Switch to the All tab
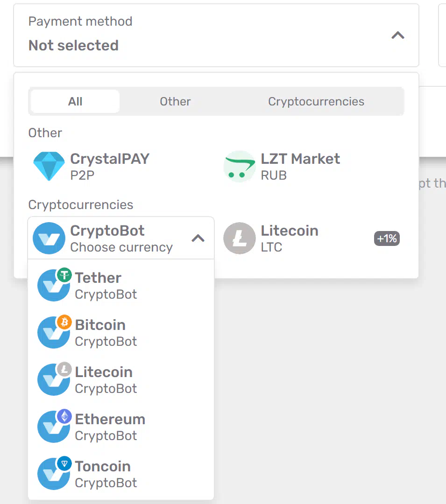 pos(75,101)
